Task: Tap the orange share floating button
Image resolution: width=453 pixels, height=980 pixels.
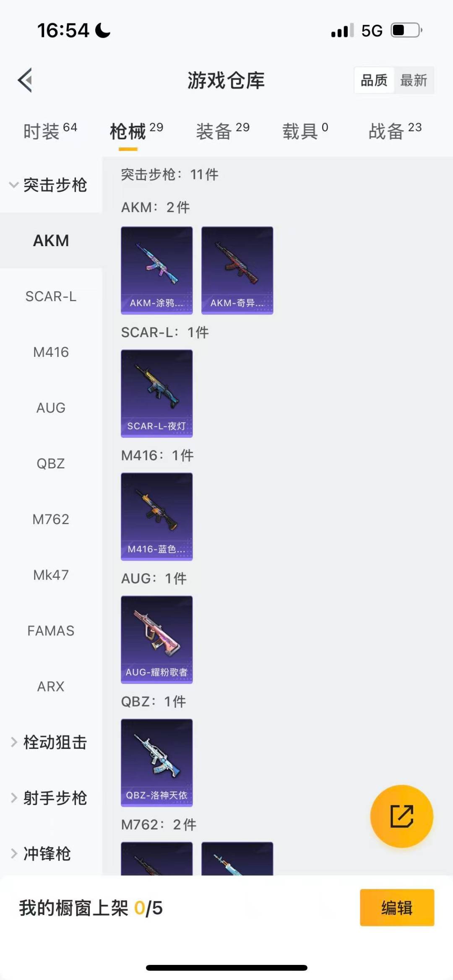Action: (x=401, y=816)
